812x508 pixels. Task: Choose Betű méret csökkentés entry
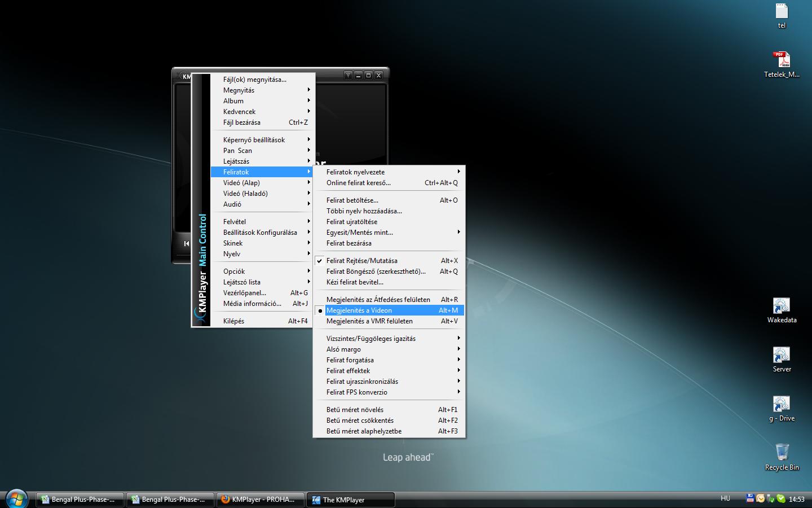pyautogui.click(x=389, y=421)
